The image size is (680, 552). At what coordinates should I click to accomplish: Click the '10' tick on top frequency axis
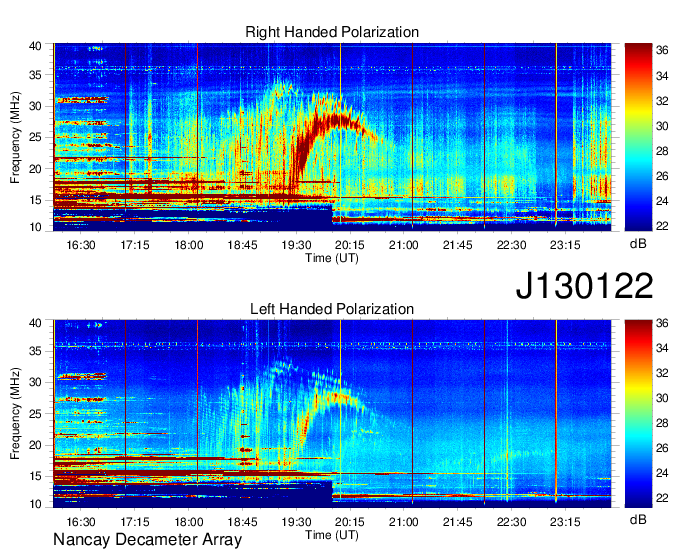click(36, 227)
